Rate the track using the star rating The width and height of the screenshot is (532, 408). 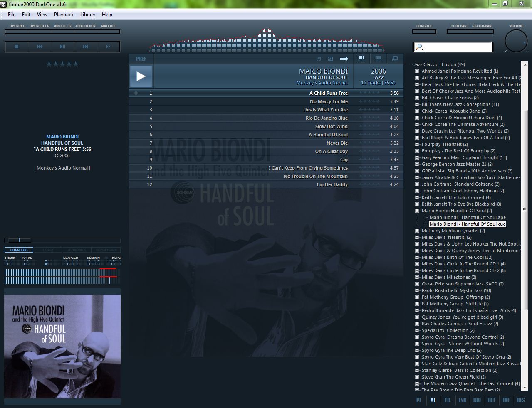pyautogui.click(x=62, y=64)
